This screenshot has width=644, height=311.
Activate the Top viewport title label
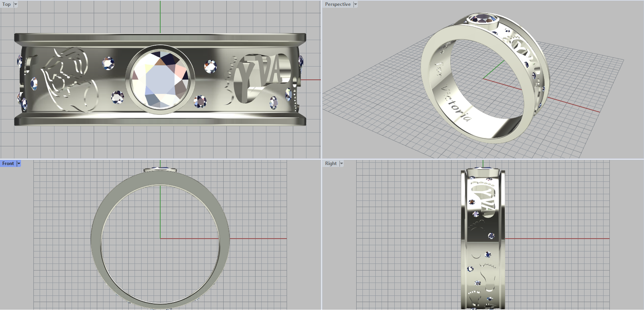(6, 4)
